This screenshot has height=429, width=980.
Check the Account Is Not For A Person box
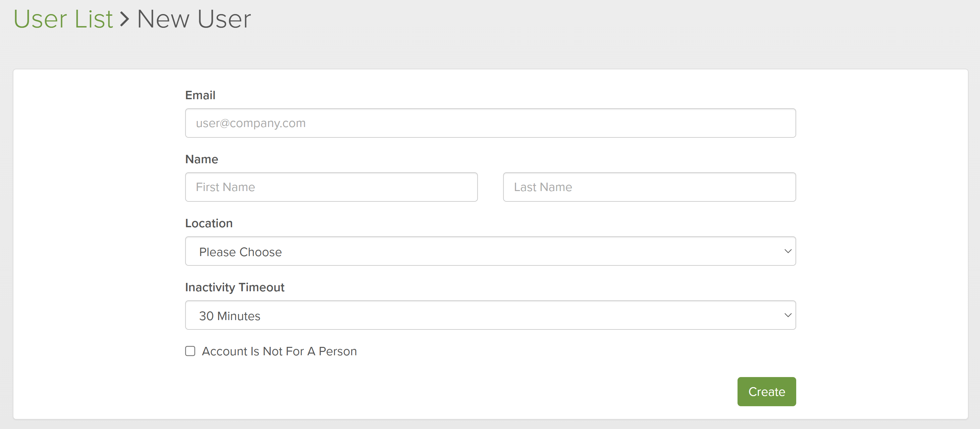coord(190,351)
